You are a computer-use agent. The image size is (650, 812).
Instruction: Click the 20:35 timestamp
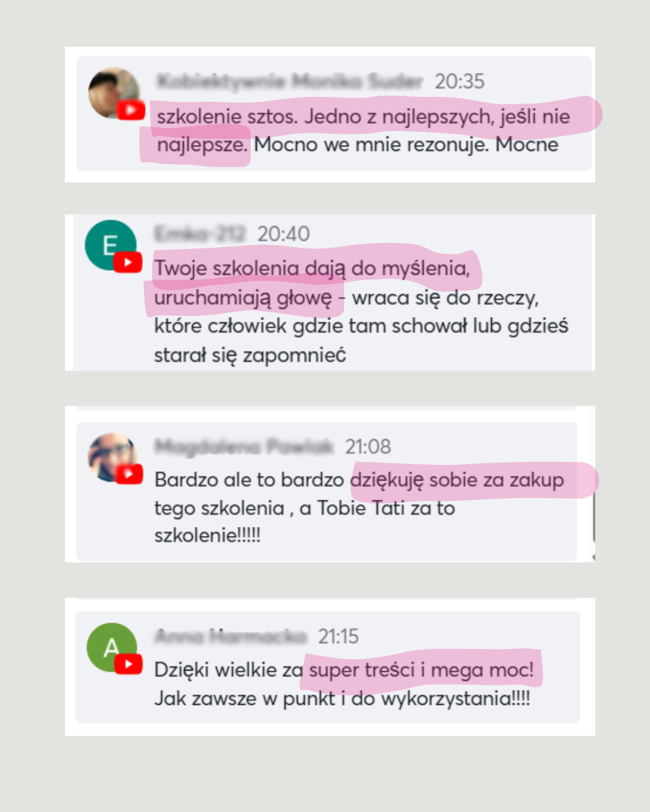coord(460,81)
